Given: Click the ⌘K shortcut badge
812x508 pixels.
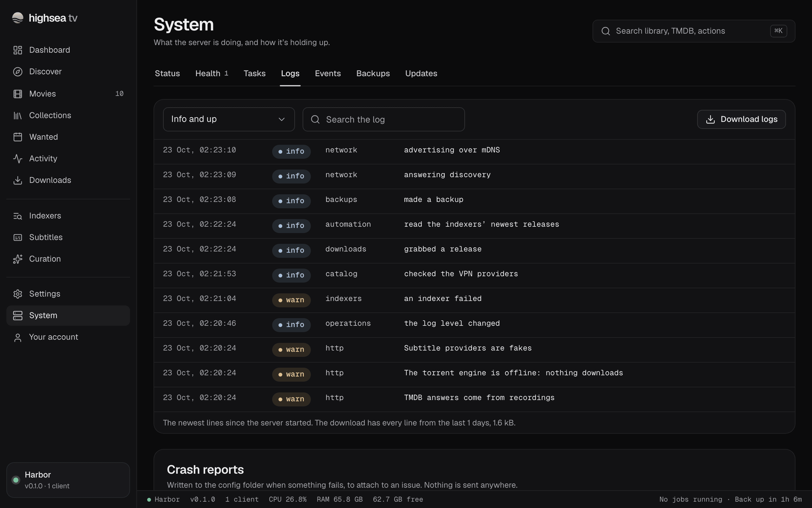Looking at the screenshot, I should 778,31.
